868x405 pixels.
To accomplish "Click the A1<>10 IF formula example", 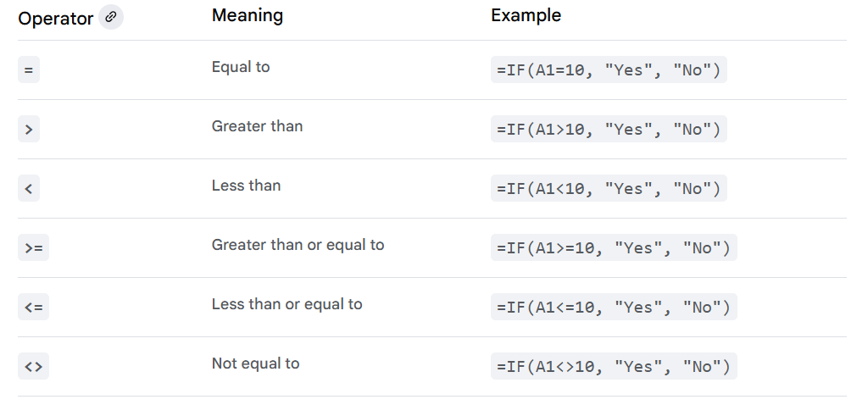I will pos(614,367).
